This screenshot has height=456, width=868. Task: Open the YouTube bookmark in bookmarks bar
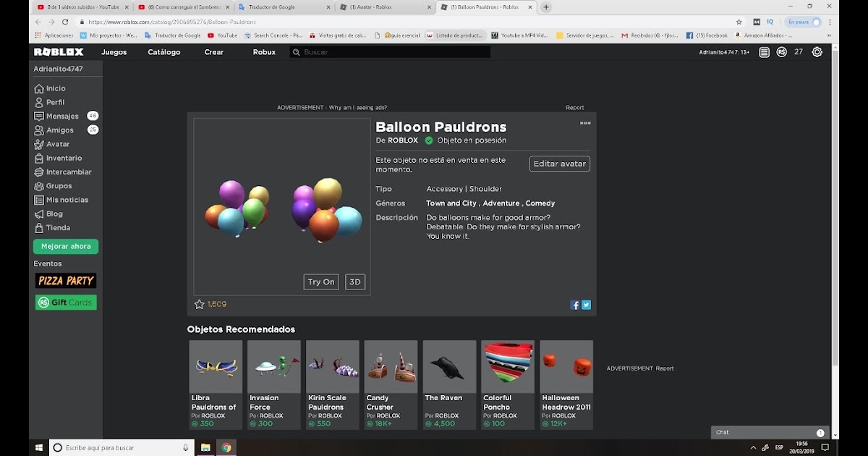[x=222, y=35]
